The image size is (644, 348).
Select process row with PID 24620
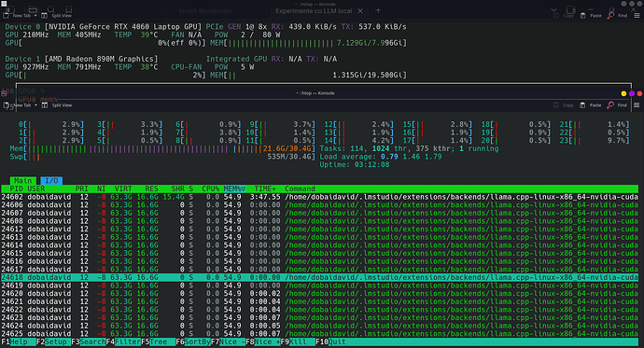pyautogui.click(x=319, y=293)
